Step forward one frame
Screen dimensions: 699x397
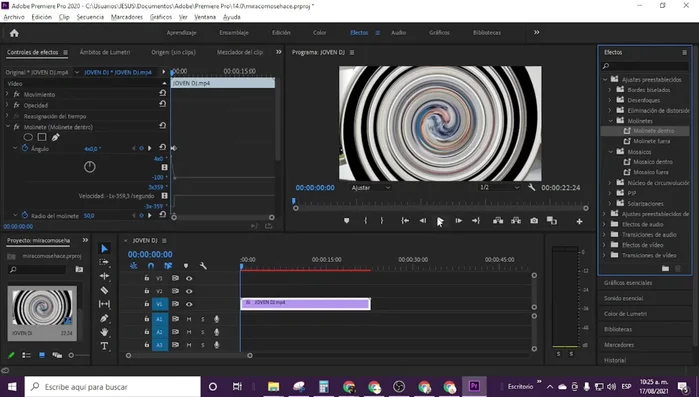pos(458,221)
